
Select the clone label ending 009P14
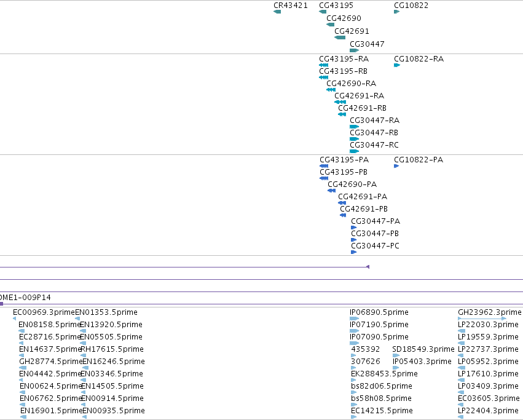[x=25, y=298]
